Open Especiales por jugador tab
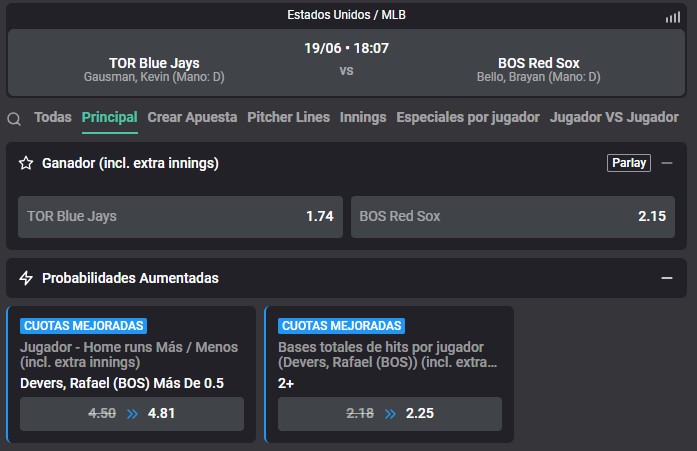Viewport: 697px width, 451px height. tap(468, 117)
